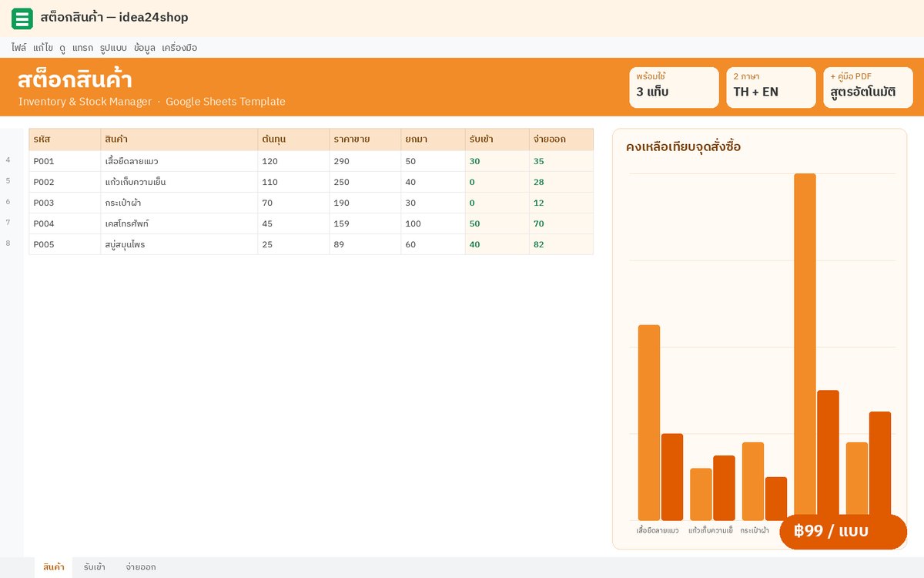
Task: Select cost cell 45 in row P004
Action: 293,223
